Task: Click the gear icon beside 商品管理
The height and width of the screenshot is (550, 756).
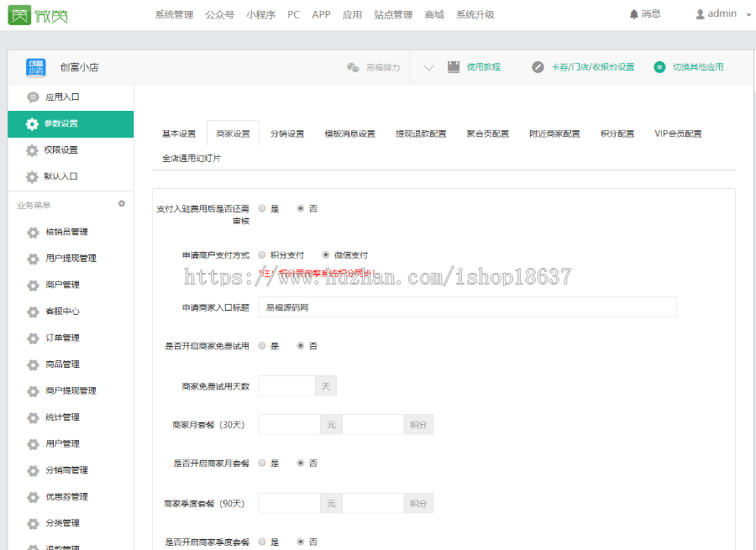Action: coord(33,365)
